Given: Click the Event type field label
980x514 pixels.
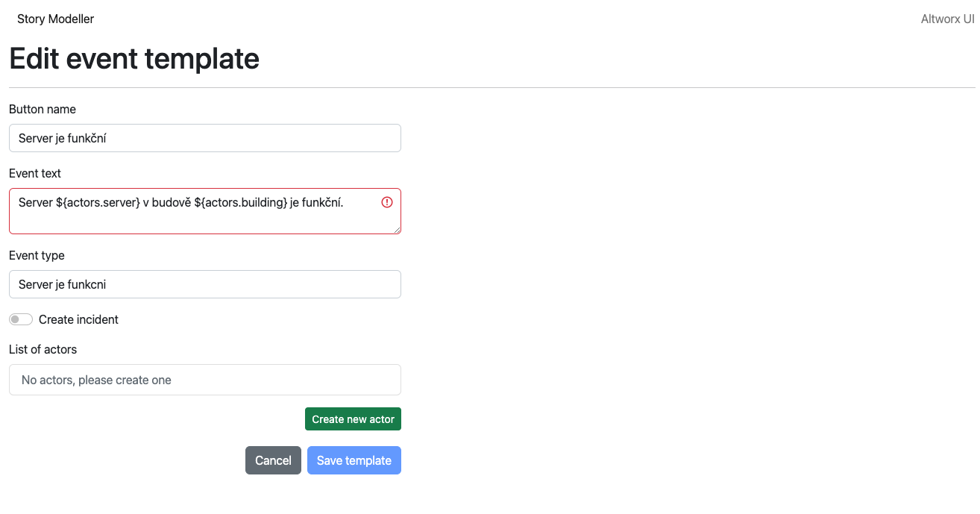Looking at the screenshot, I should [x=37, y=255].
